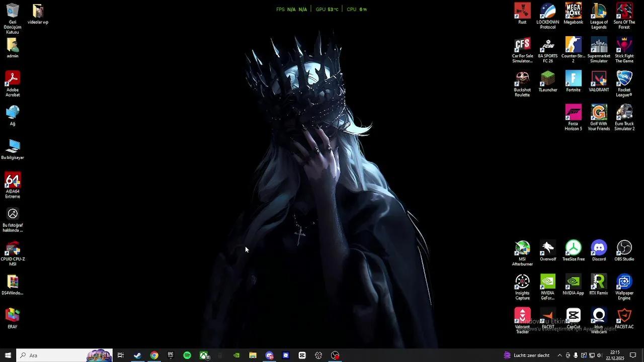The image size is (644, 362).
Task: Select the Geri Dönüşüm Kutusu icon
Action: pos(13,19)
